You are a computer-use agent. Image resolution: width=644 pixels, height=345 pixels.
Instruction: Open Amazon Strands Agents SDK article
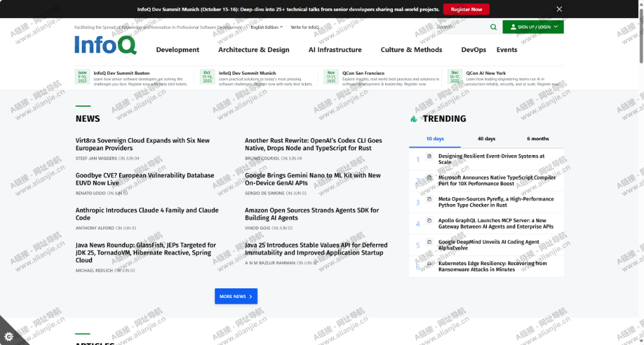pyautogui.click(x=312, y=214)
